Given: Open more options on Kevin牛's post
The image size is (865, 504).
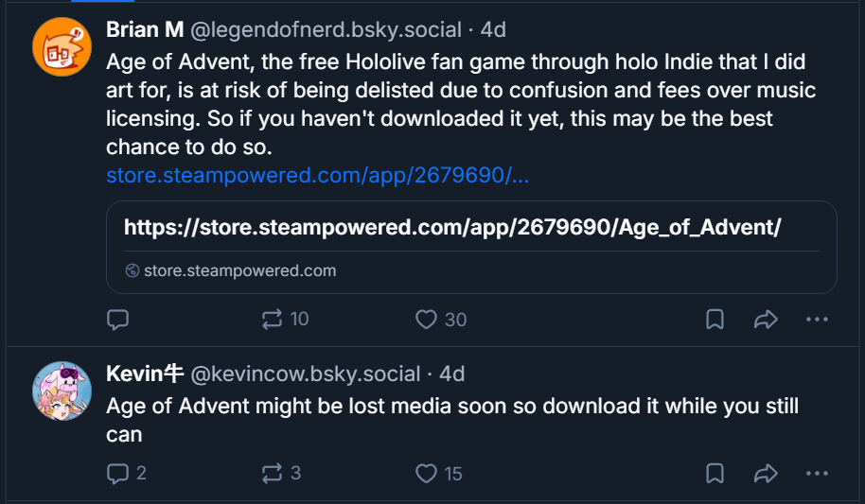Looking at the screenshot, I should (x=817, y=473).
